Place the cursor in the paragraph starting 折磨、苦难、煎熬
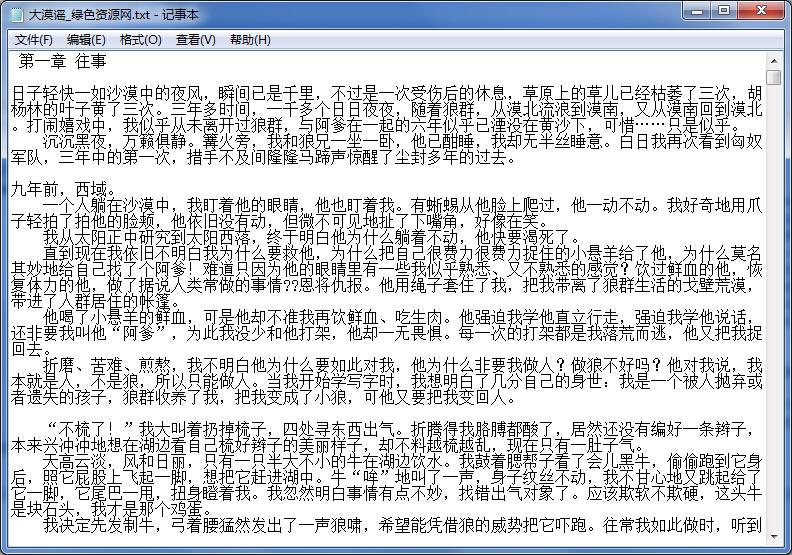This screenshot has width=792, height=555. click(386, 381)
